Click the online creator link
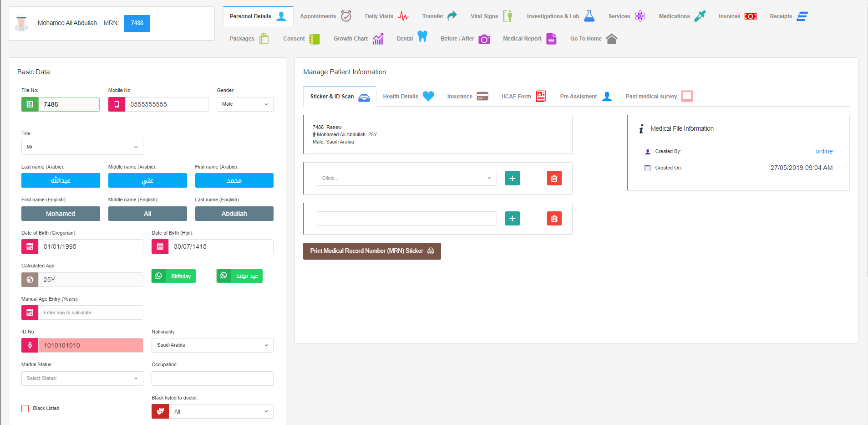868x425 pixels. tap(823, 152)
